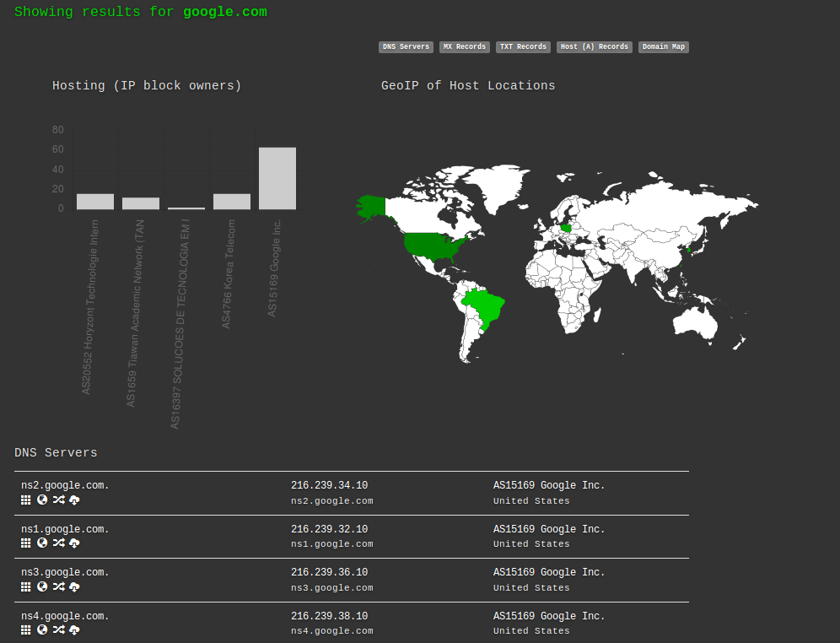This screenshot has height=643, width=840.
Task: Click the ns2.google.com. hostname text
Action: 65,485
